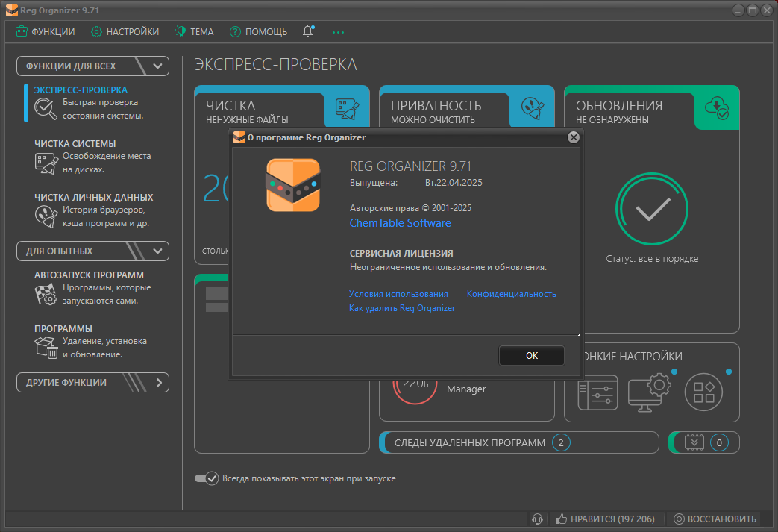Image resolution: width=778 pixels, height=532 pixels.
Task: Click the count badge 2 for leftovers
Action: point(561,442)
